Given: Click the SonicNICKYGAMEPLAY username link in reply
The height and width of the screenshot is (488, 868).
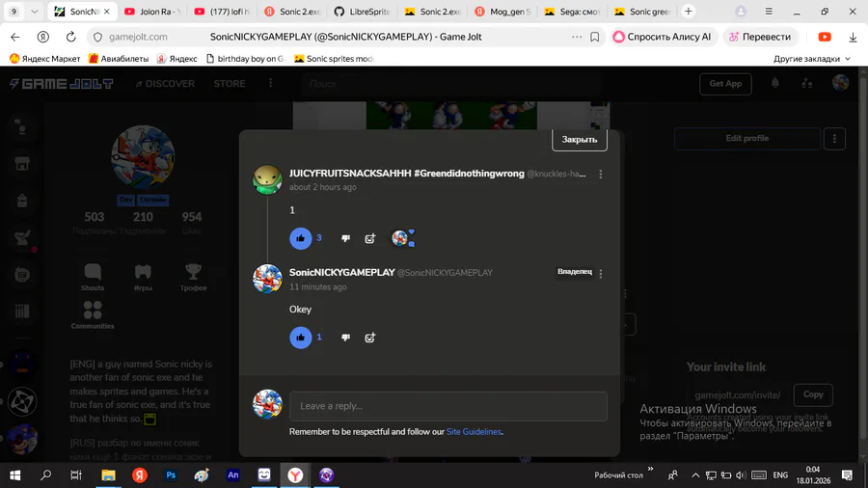Looking at the screenshot, I should point(342,272).
